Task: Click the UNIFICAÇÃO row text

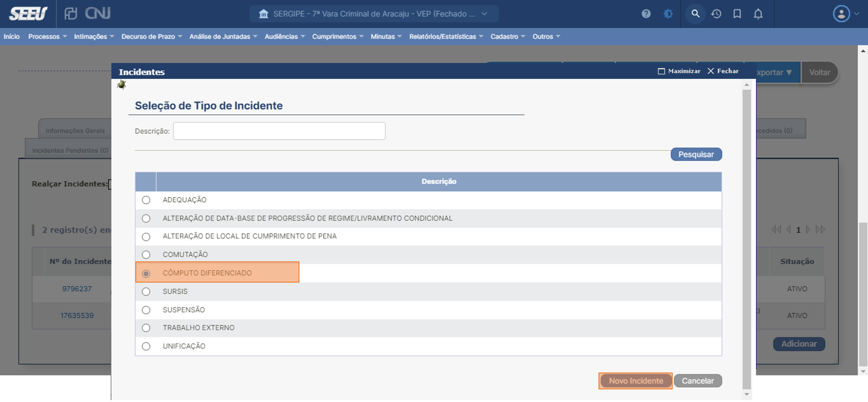Action: click(184, 346)
